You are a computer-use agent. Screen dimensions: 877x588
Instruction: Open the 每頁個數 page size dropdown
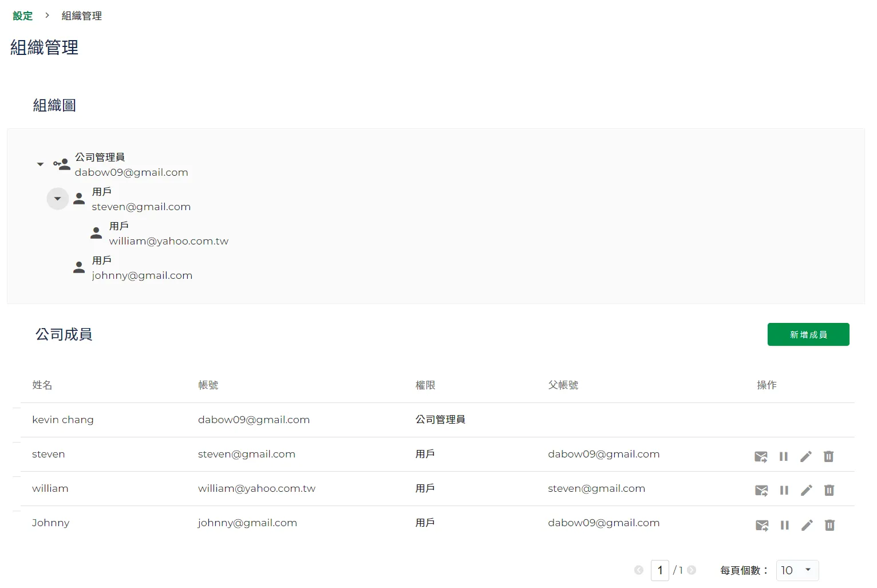797,570
